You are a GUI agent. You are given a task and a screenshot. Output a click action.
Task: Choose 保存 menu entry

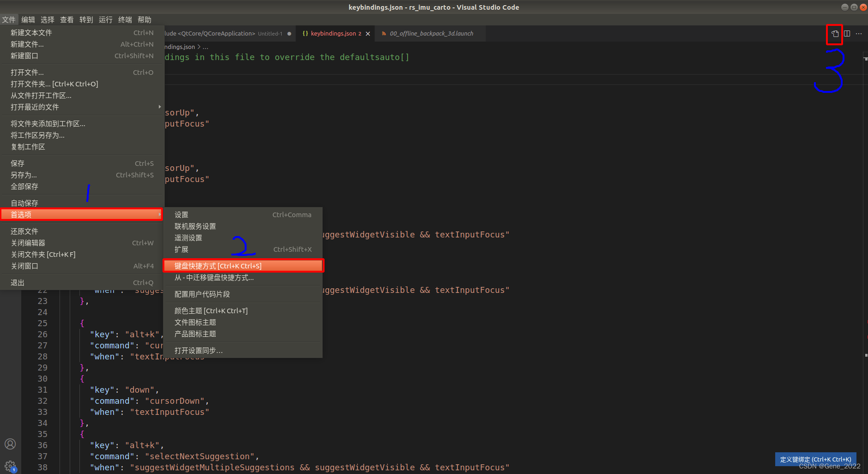pyautogui.click(x=82, y=164)
